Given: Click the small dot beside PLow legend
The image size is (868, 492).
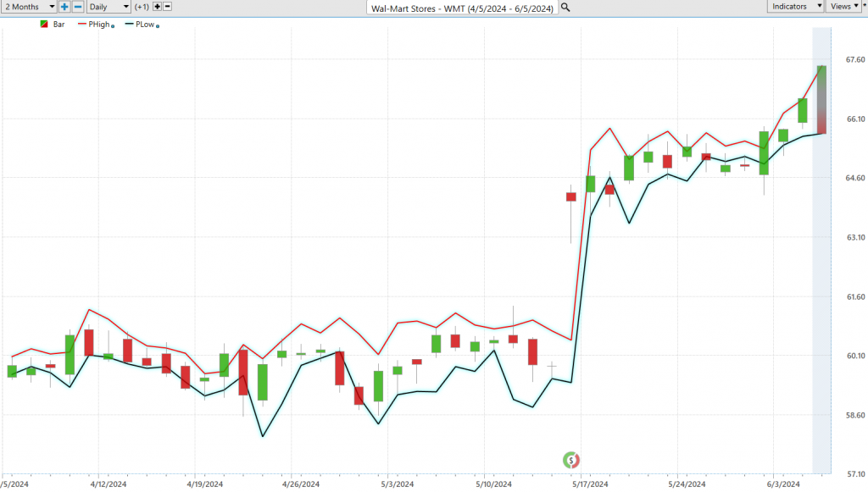Looking at the screenshot, I should pos(158,26).
